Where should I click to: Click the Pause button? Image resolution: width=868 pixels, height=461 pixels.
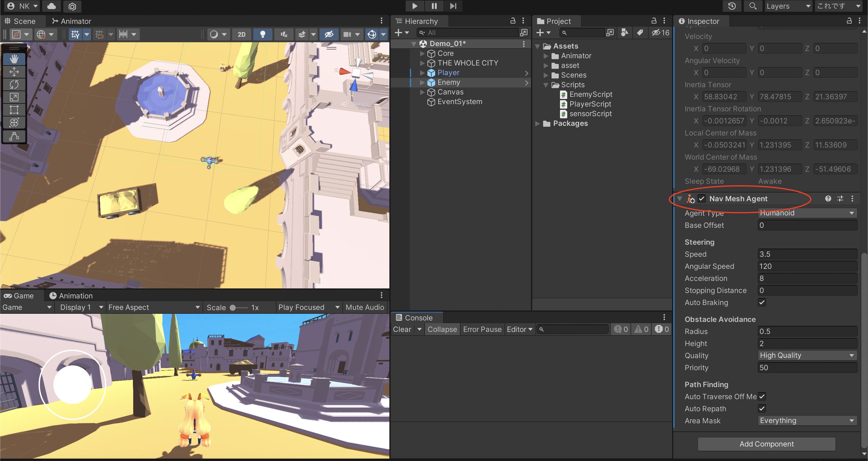pos(434,6)
